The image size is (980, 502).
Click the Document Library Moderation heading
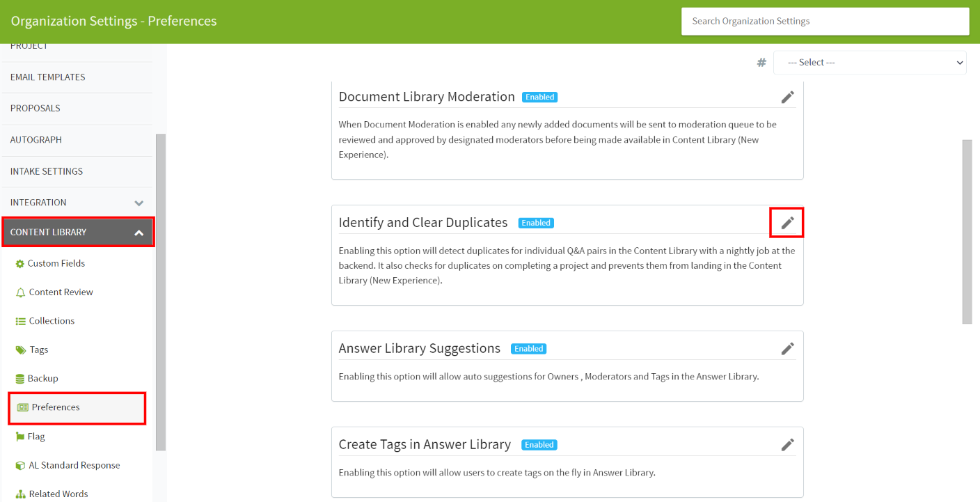tap(427, 97)
